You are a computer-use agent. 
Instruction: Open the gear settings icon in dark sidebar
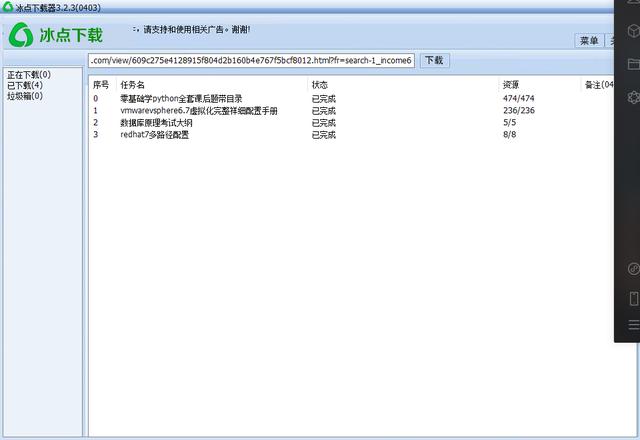(x=633, y=97)
